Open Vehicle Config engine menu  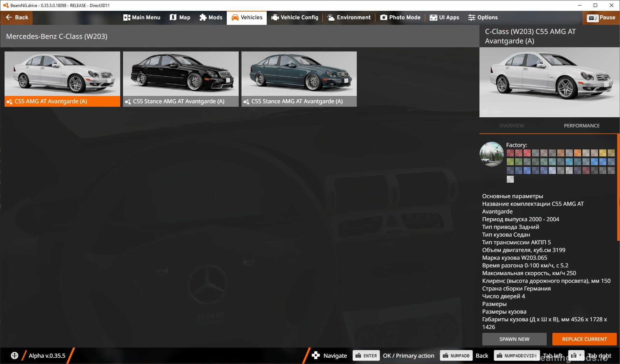click(x=295, y=17)
